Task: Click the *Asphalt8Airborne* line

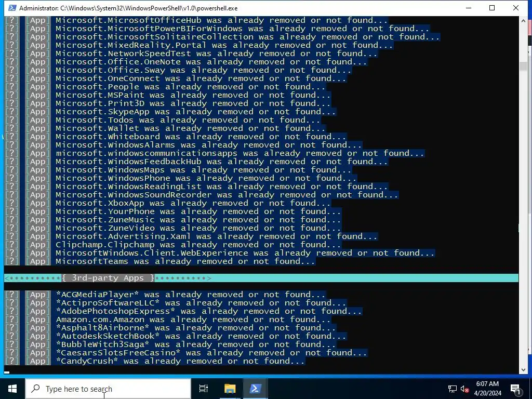Action: click(x=170, y=328)
